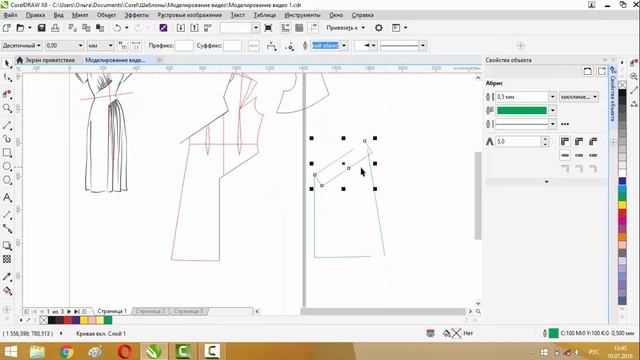640x360 pixels.
Task: Toggle Show grid button
Action: [x=299, y=28]
